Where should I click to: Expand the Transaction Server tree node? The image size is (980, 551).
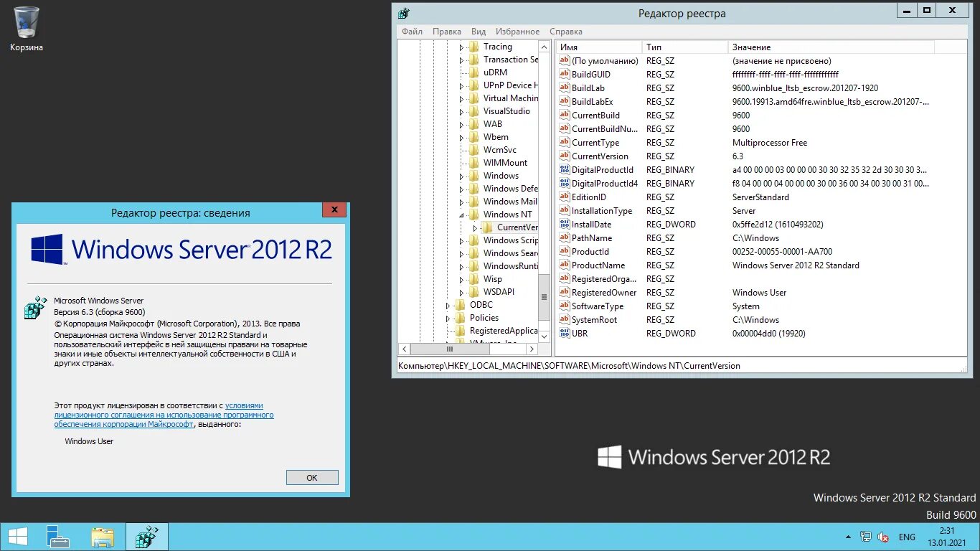(x=462, y=60)
